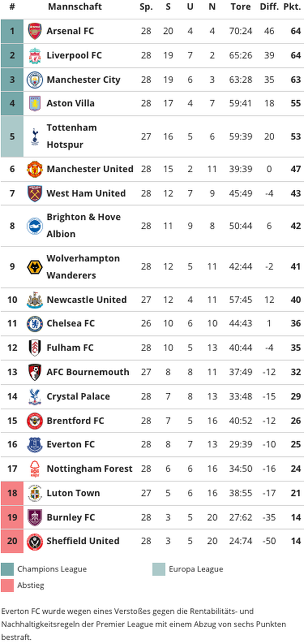Click the Liverpool FC crest icon
Viewport: 308px width, 644px height.
click(34, 56)
